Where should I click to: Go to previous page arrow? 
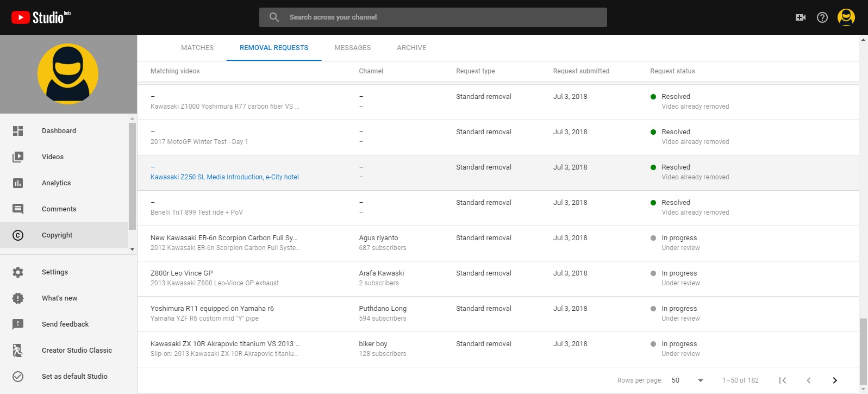pos(809,380)
